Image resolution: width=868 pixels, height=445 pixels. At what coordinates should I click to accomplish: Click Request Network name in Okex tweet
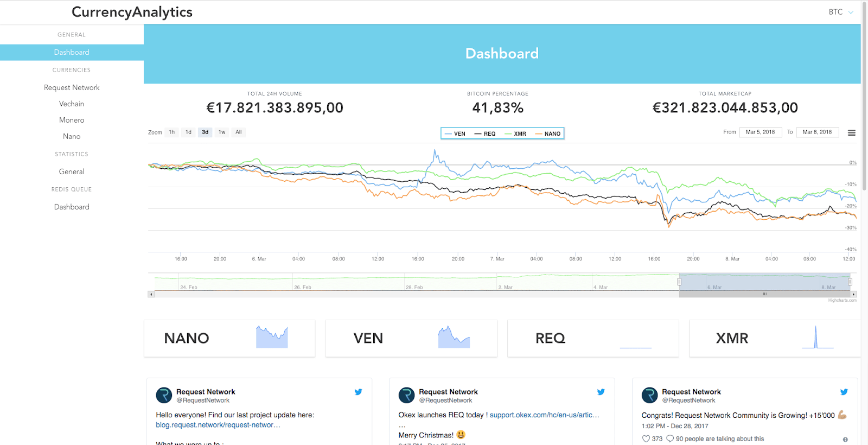tap(448, 392)
